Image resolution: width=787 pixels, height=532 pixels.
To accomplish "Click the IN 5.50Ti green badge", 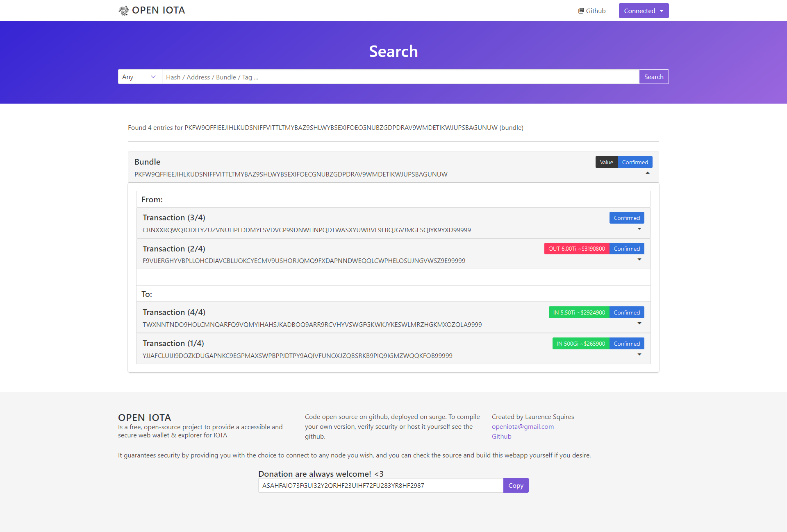I will pos(579,312).
